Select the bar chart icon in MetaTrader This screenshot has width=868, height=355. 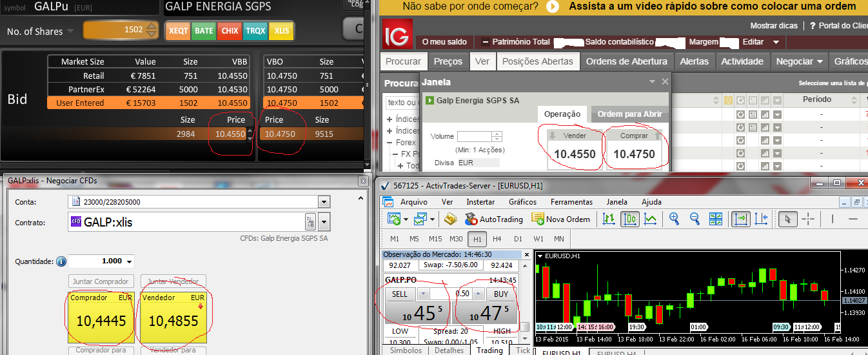(609, 219)
